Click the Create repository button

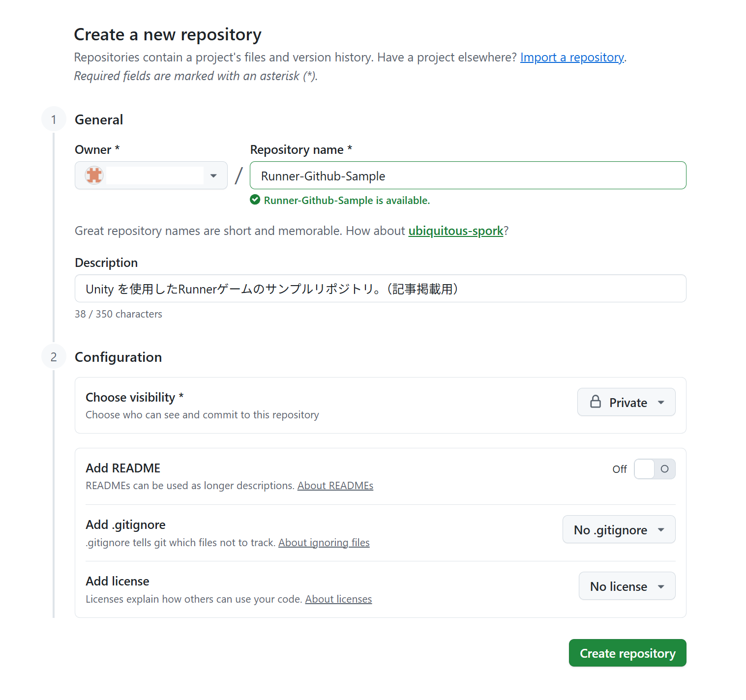(627, 653)
